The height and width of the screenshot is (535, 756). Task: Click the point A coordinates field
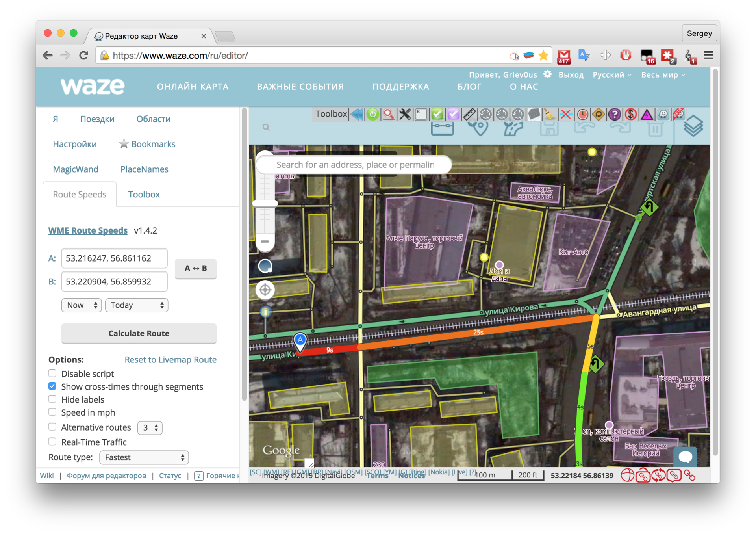114,258
